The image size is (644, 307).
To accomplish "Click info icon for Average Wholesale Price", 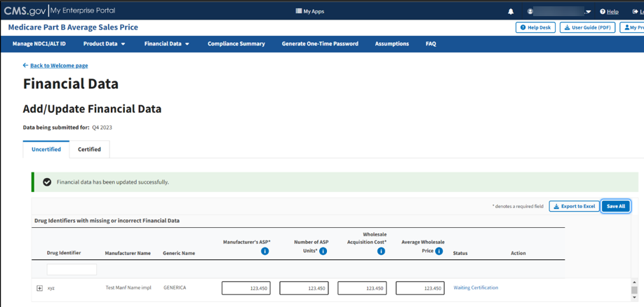I will [x=438, y=251].
